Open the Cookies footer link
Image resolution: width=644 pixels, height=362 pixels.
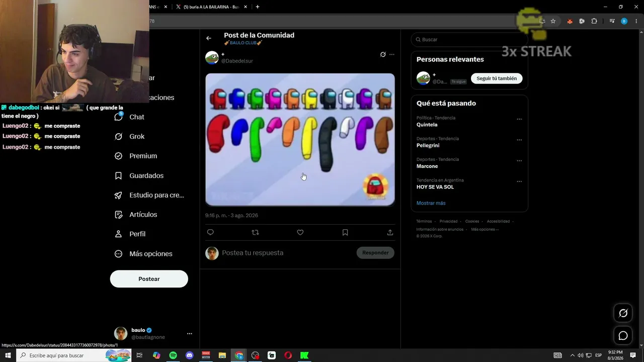[x=472, y=221]
